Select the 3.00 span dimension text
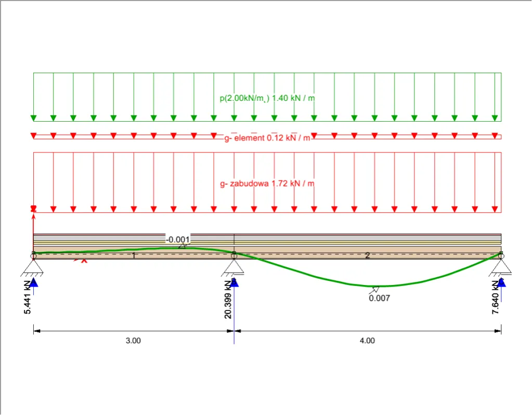The width and height of the screenshot is (532, 415). (133, 341)
